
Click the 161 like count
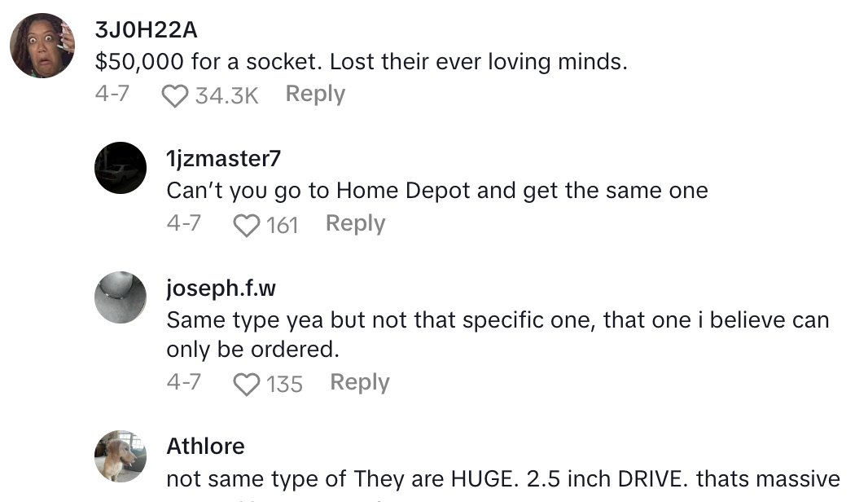[282, 225]
